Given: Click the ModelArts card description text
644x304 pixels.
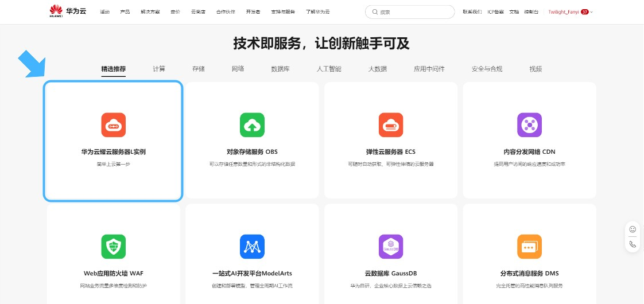Looking at the screenshot, I should (252, 286).
